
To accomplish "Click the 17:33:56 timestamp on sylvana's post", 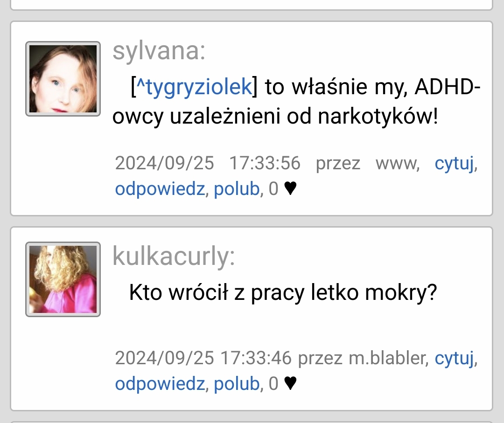I will pos(265,163).
